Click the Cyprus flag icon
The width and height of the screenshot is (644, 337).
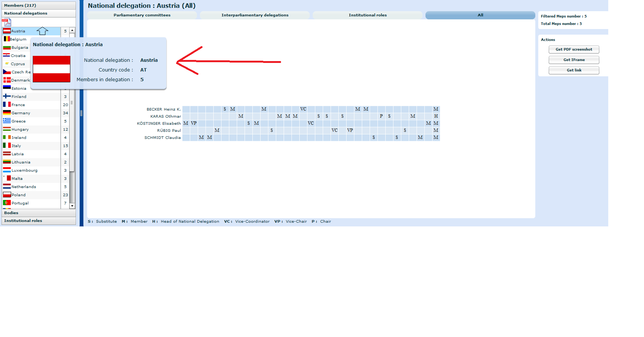[x=7, y=64]
